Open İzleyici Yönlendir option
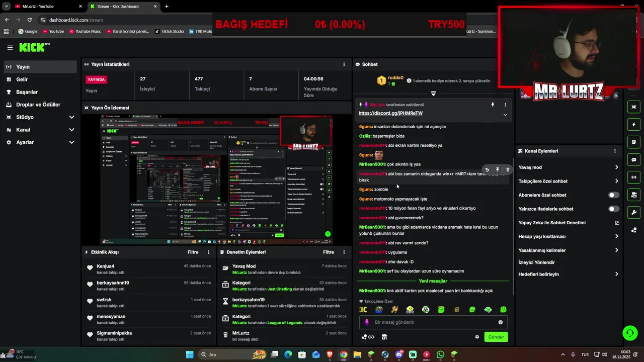This screenshot has height=362, width=644. 536,262
